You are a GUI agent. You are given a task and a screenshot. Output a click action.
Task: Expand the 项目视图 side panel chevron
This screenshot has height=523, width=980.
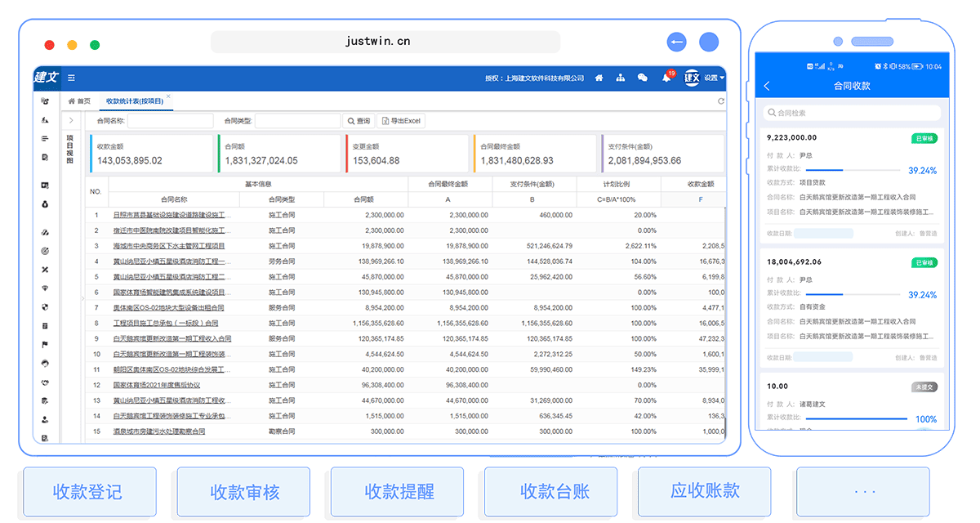coord(72,121)
